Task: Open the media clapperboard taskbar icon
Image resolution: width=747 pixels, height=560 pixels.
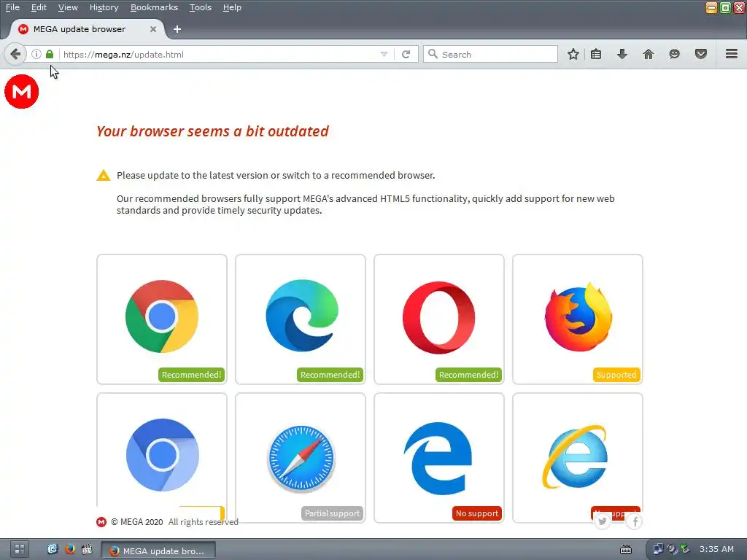Action: tap(87, 549)
